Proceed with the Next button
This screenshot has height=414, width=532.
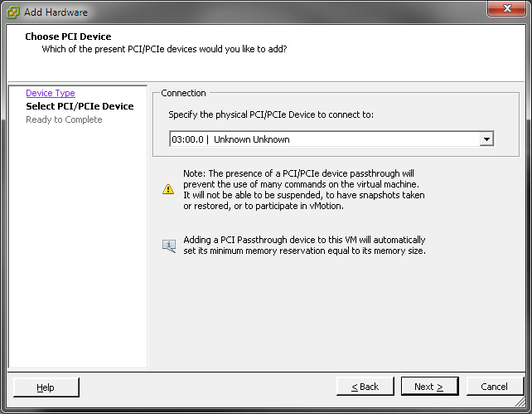point(429,387)
